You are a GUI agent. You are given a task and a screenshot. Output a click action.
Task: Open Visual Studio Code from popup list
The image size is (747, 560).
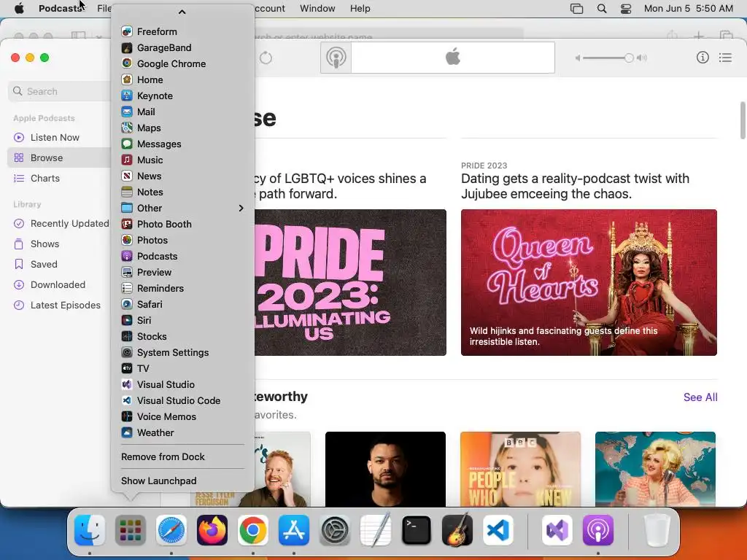[182, 400]
